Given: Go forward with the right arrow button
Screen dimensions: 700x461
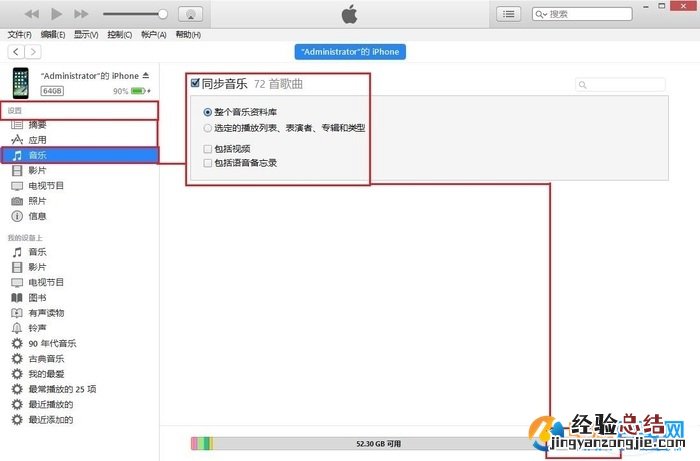Looking at the screenshot, I should [33, 52].
